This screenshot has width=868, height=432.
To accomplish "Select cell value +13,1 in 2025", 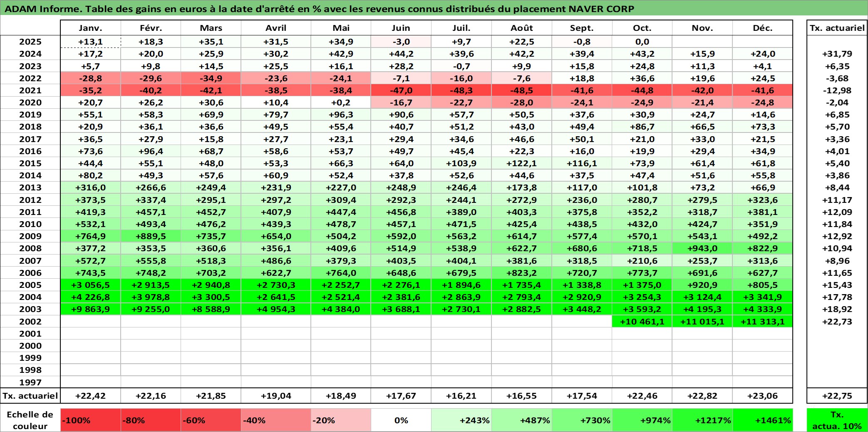I will pyautogui.click(x=90, y=42).
